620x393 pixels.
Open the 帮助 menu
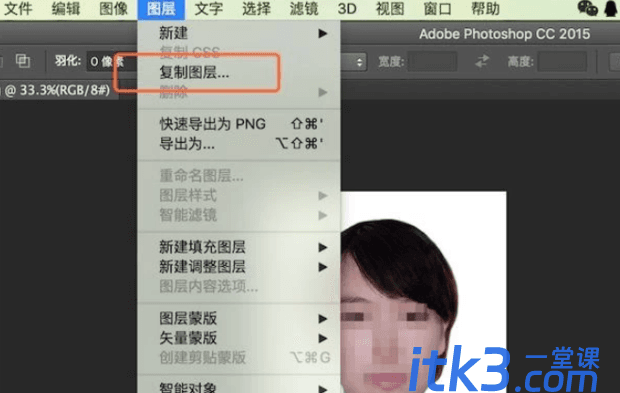click(x=485, y=9)
